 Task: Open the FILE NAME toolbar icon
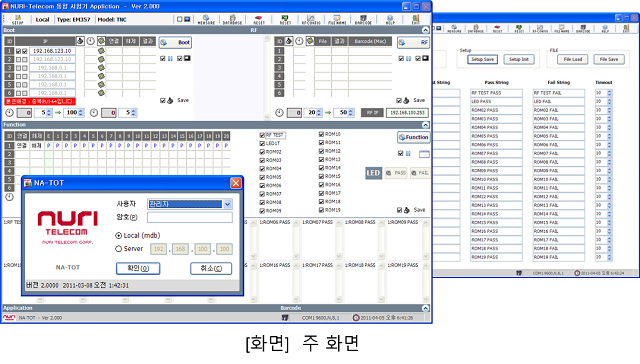(337, 19)
